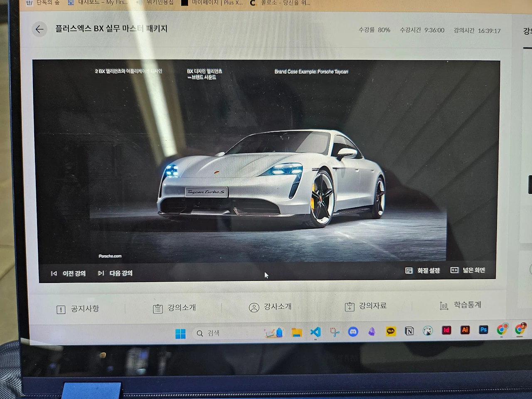Image resolution: width=532 pixels, height=399 pixels.
Task: Open the round app icon between Notion and InDesign
Action: pos(428,330)
